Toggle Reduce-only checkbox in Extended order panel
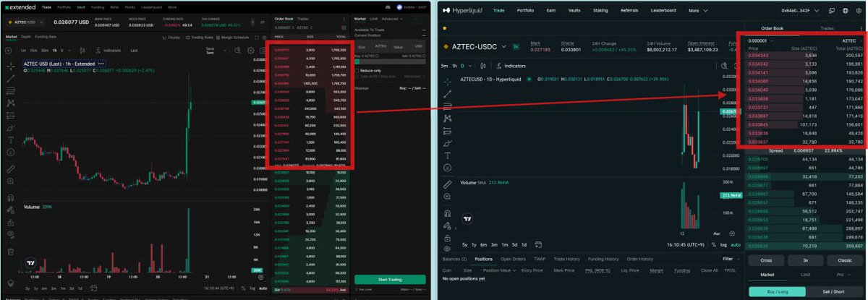Viewport: 868px width, 300px height. tap(357, 70)
